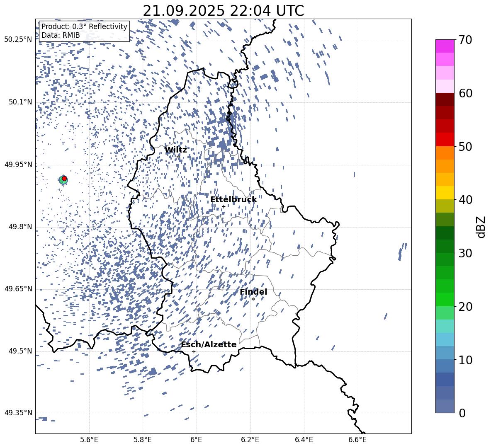Click the "Data: RMIB" legend line
This screenshot has width=491, height=448.
coord(61,35)
